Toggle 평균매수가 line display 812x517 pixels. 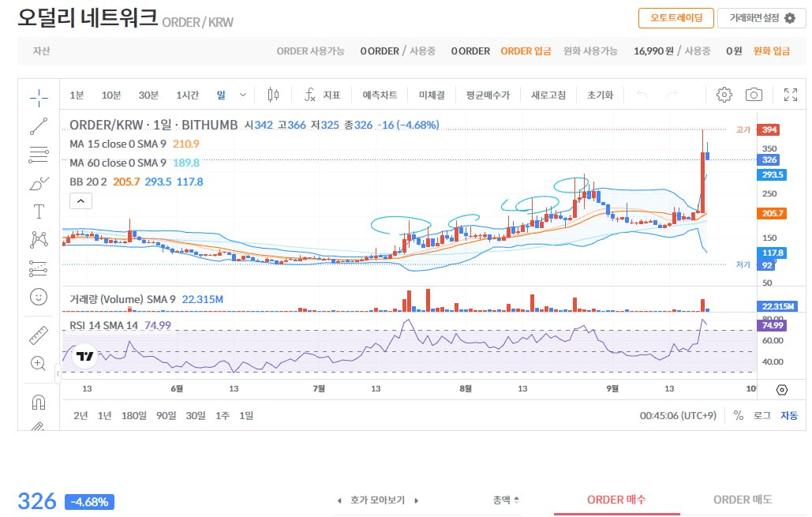pyautogui.click(x=488, y=95)
